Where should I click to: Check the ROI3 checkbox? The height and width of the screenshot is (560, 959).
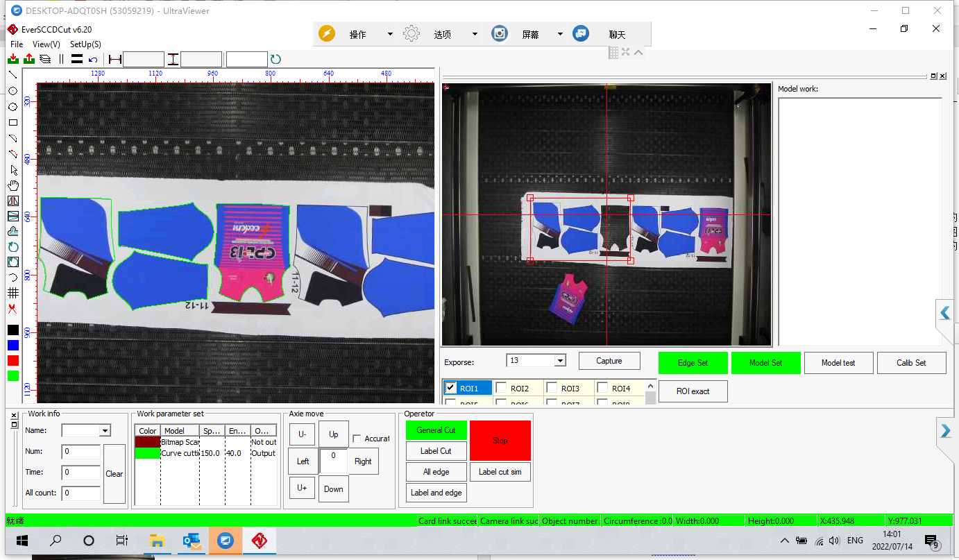tap(552, 388)
